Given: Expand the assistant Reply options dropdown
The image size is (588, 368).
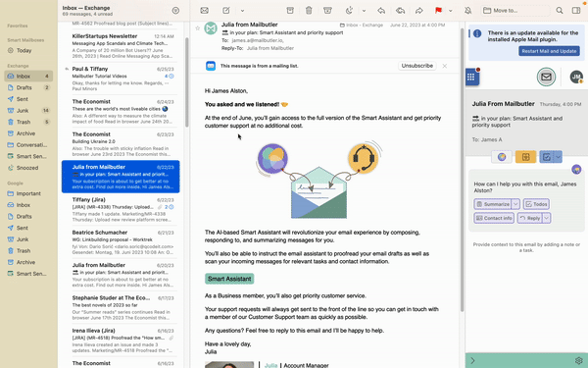Looking at the screenshot, I should click(547, 218).
